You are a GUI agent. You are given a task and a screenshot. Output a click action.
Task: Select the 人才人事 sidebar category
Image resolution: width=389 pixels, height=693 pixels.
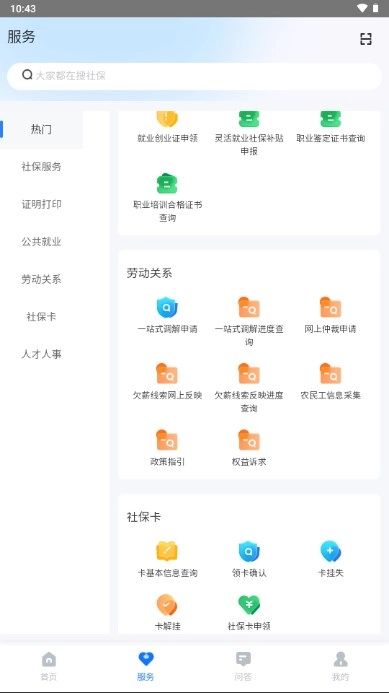point(41,354)
